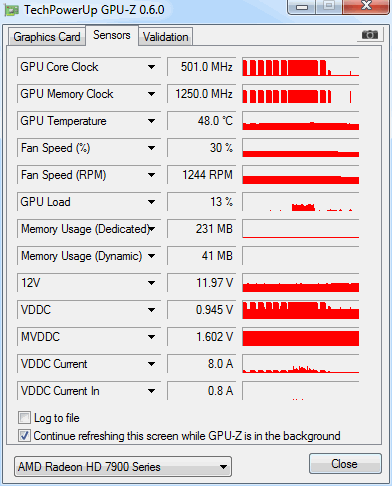This screenshot has height=486, width=392.
Task: Click the GPU-Z title bar app icon
Action: (x=12, y=10)
